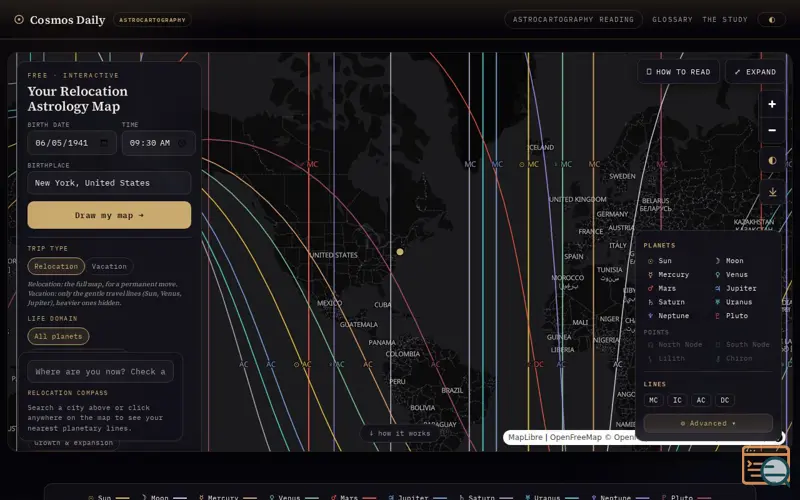
Task: Click the Cosmos Daily logo icon
Action: pyautogui.click(x=19, y=20)
